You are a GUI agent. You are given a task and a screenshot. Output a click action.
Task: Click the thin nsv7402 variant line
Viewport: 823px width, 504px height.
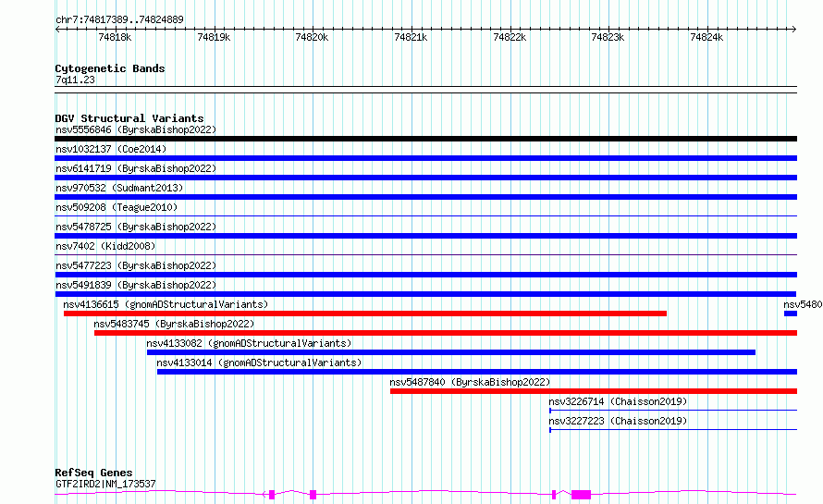point(425,254)
